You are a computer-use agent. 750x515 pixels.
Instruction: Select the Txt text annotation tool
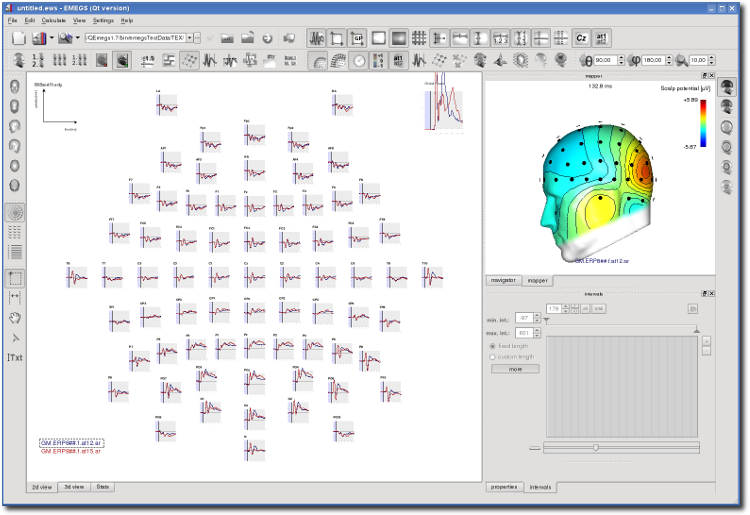(16, 357)
